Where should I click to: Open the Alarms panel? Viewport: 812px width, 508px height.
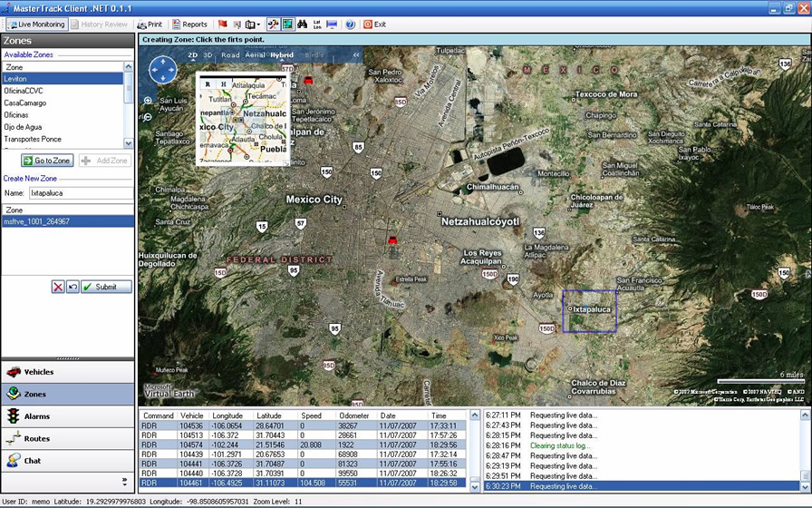pos(68,416)
